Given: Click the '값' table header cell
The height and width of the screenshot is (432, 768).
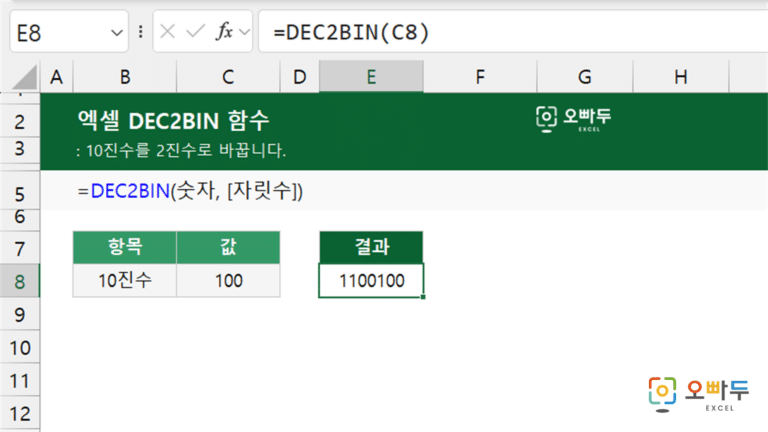Looking at the screenshot, I should point(228,247).
